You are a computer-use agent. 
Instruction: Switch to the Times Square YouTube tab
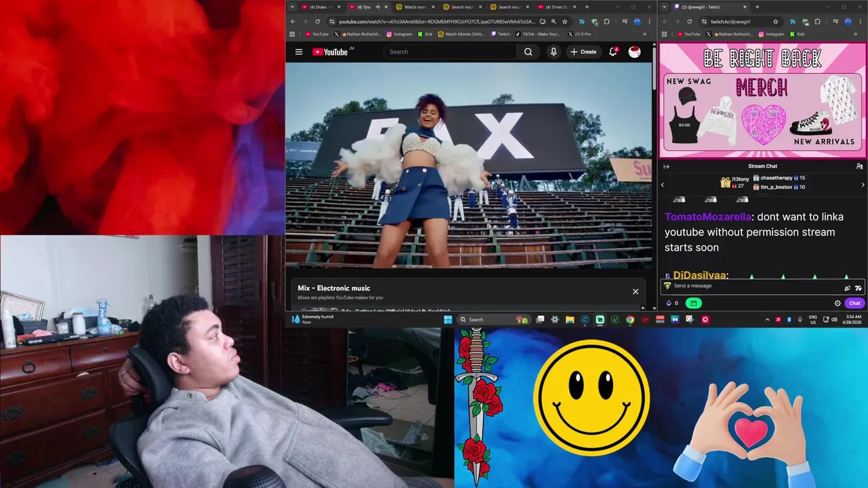556,7
